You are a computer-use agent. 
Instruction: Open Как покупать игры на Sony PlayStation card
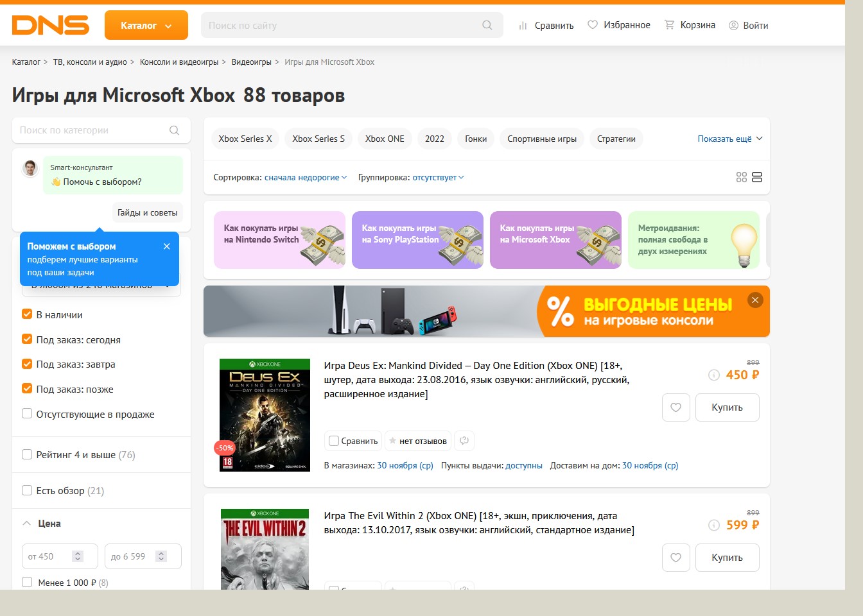417,240
